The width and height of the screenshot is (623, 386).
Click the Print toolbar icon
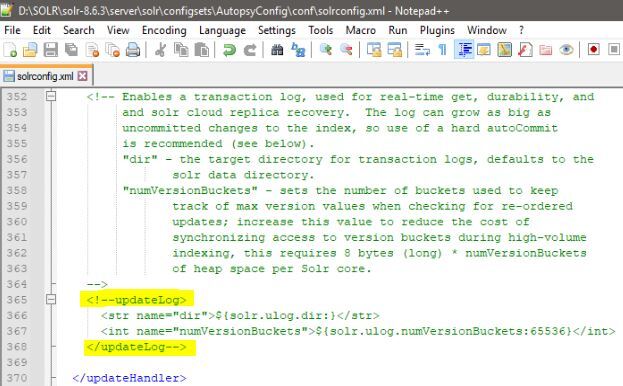pyautogui.click(x=133, y=50)
